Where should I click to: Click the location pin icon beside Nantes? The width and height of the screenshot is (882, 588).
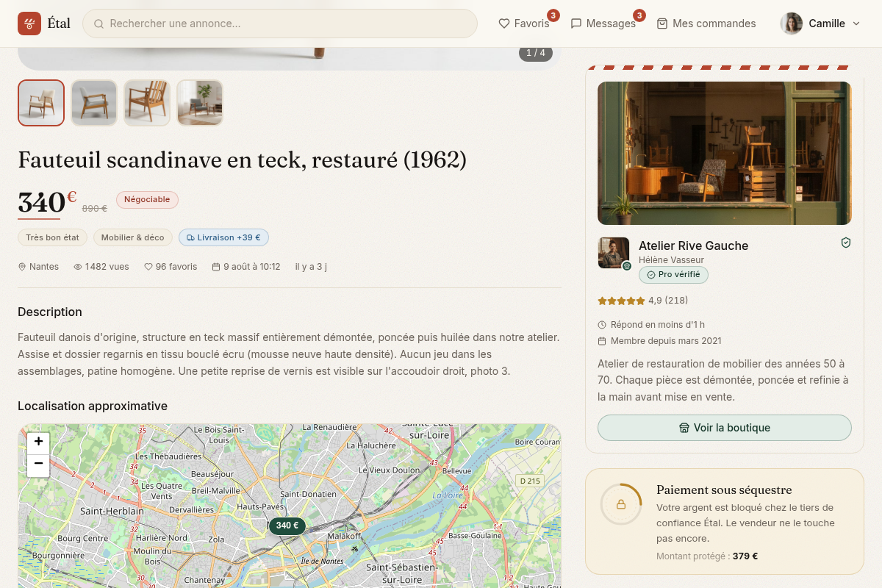coord(22,267)
